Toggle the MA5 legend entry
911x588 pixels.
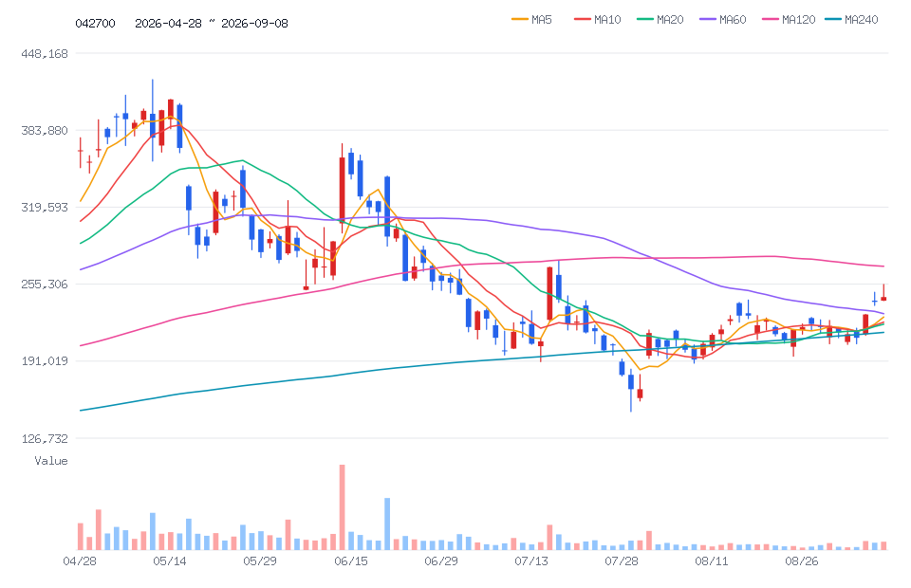point(531,20)
